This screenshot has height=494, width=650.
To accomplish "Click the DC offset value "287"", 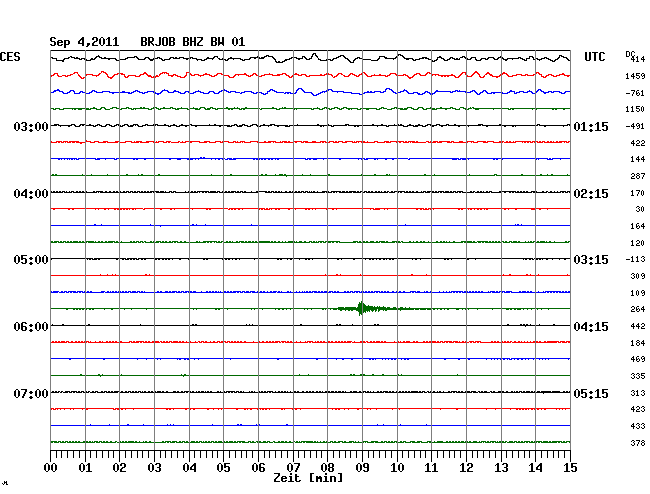I will click(638, 176).
